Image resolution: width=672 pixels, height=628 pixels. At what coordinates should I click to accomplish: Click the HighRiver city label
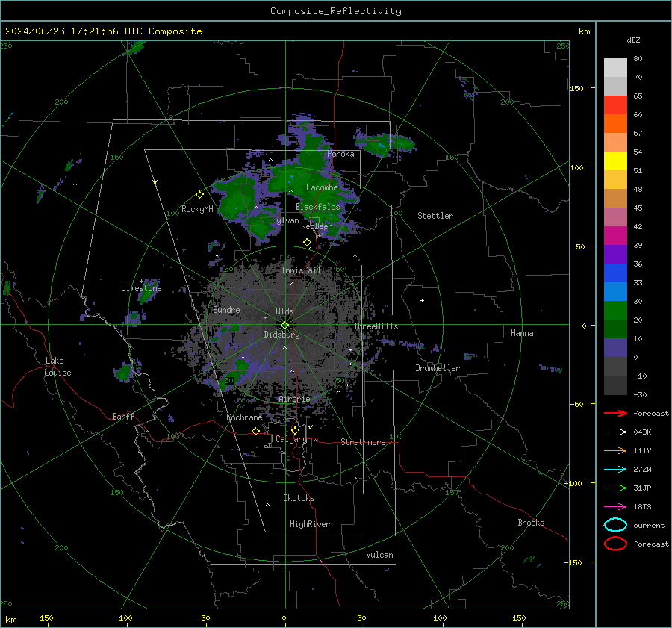point(310,524)
